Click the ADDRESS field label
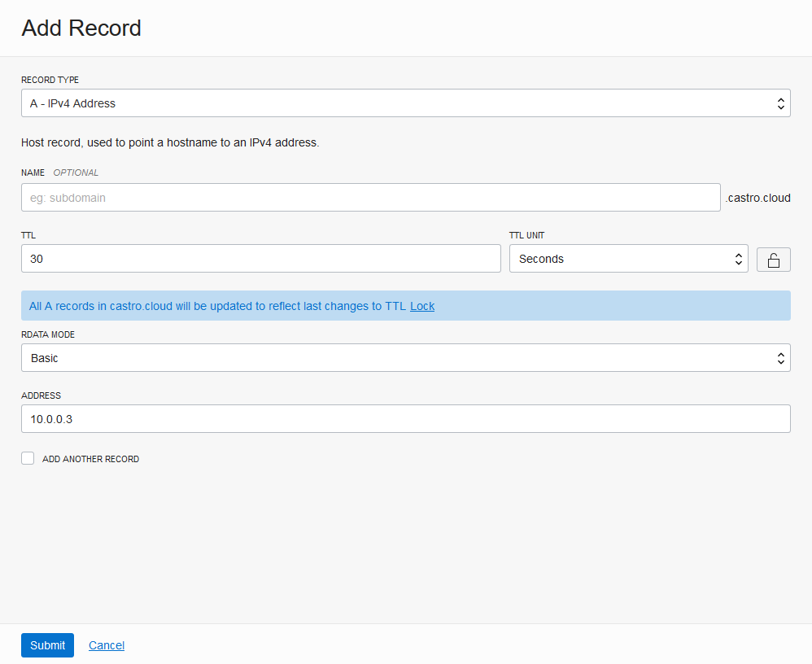The height and width of the screenshot is (664, 812). 41,395
